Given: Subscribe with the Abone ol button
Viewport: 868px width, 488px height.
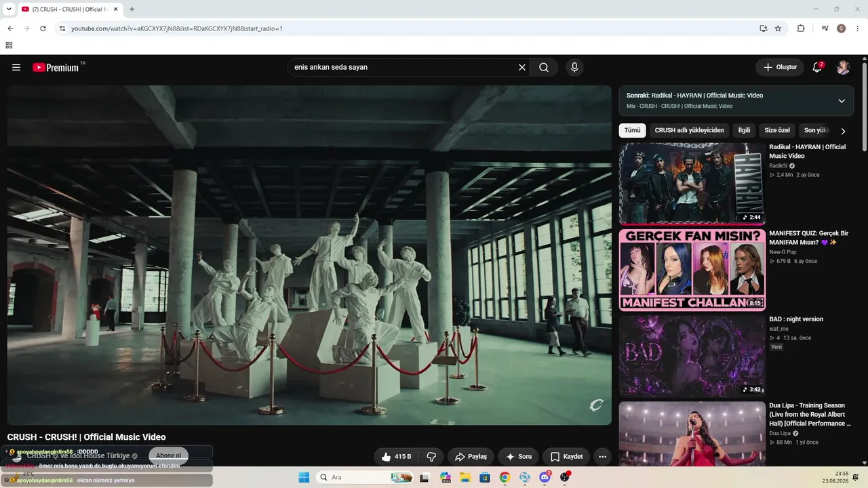Looking at the screenshot, I should tap(169, 455).
